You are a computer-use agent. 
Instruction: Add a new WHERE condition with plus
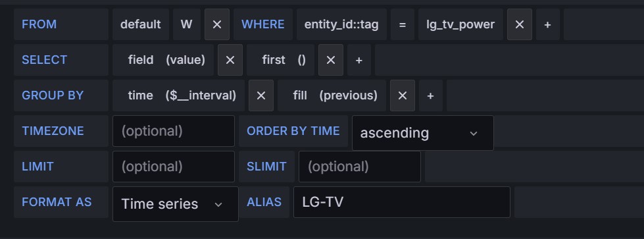click(x=547, y=24)
